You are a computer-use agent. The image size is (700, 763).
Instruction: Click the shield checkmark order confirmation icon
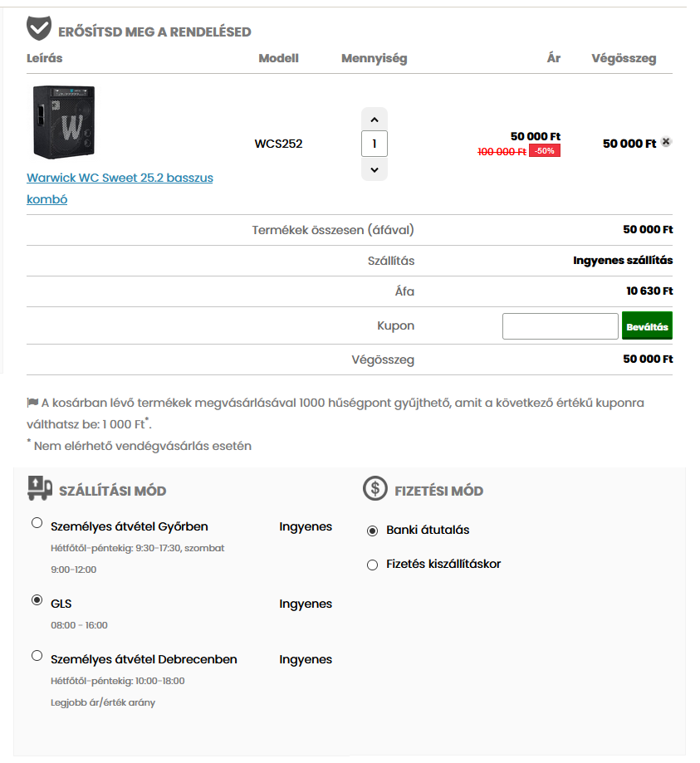point(39,28)
